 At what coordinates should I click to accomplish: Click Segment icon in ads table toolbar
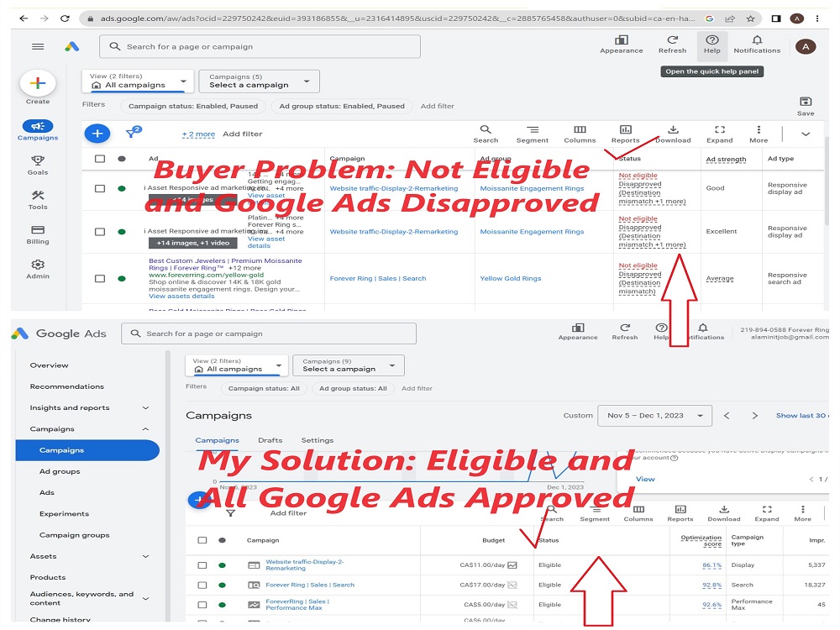click(532, 129)
